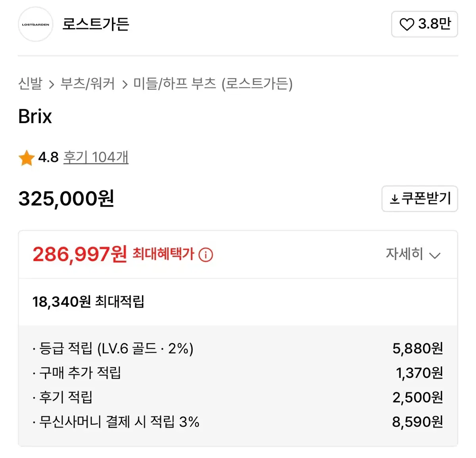Click the chevron after 부츠/워커 breadcrumb
The width and height of the screenshot is (476, 458).
(125, 85)
